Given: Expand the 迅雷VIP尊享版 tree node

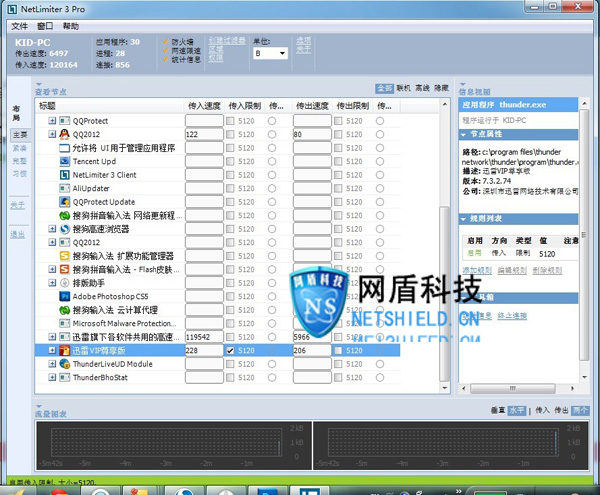Looking at the screenshot, I should pyautogui.click(x=52, y=350).
